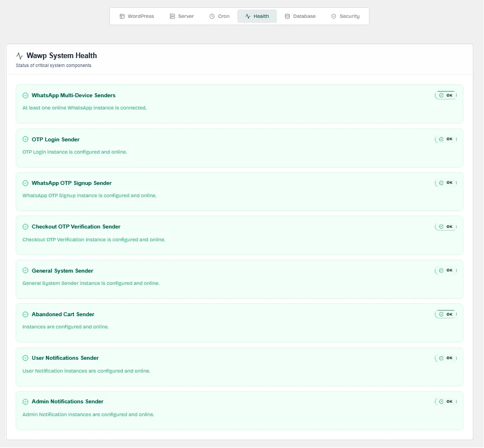This screenshot has width=484, height=448.
Task: Click OK badge for WhatsApp Multi-Device Senders
Action: point(445,95)
